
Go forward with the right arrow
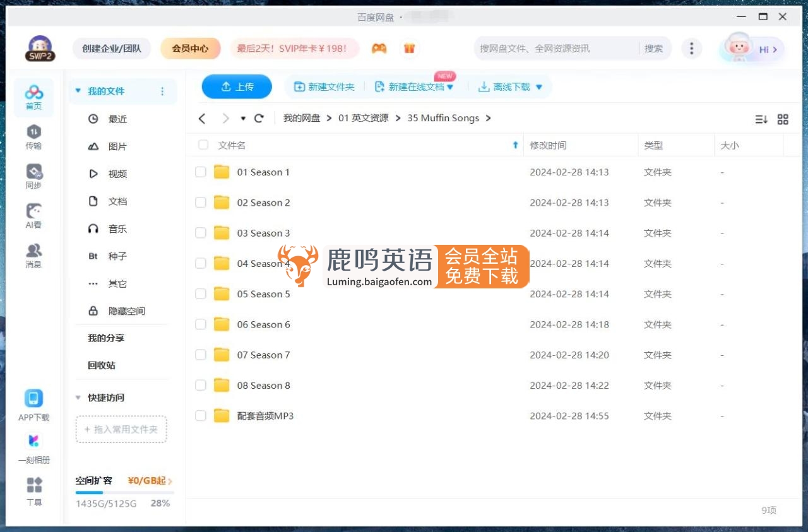[x=225, y=118]
